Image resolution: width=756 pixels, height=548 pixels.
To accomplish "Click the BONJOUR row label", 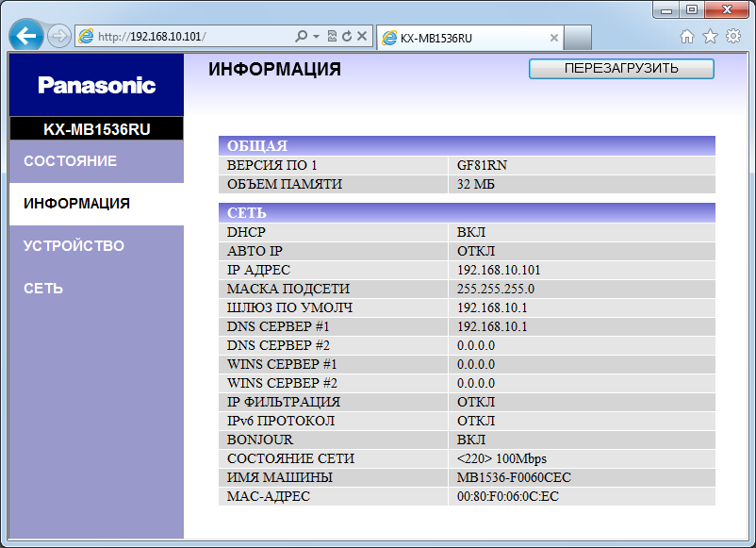I will point(260,439).
